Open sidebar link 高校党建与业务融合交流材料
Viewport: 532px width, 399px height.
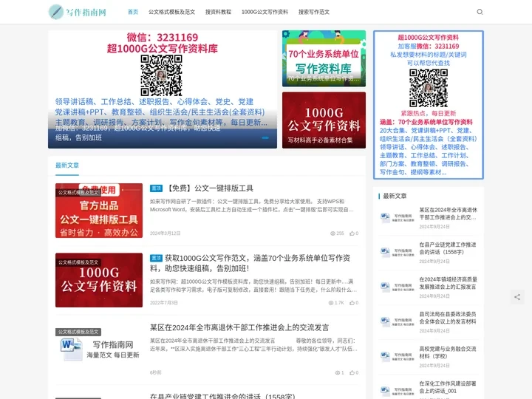tap(448, 352)
